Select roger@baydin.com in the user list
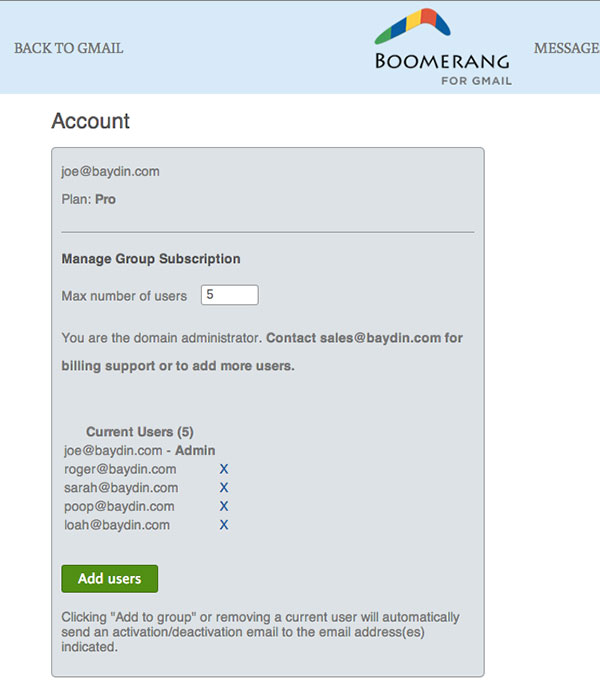Image resolution: width=600 pixels, height=696 pixels. click(119, 469)
